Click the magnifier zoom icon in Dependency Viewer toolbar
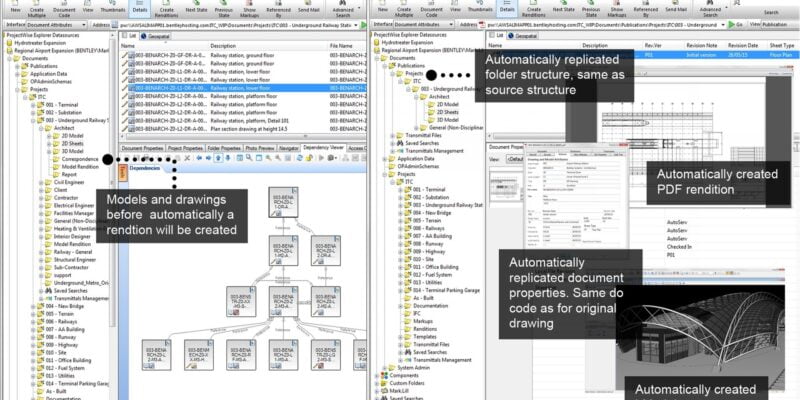 click(x=249, y=158)
